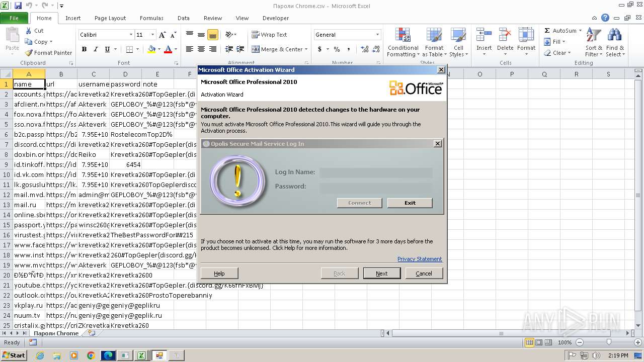
Task: Open Conditional Formatting menu
Action: pos(403,42)
